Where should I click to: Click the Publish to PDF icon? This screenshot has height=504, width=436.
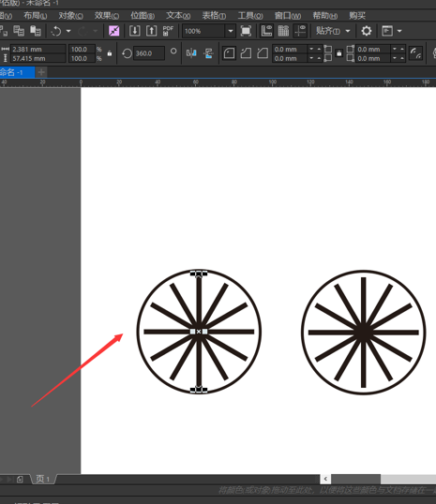pos(168,31)
